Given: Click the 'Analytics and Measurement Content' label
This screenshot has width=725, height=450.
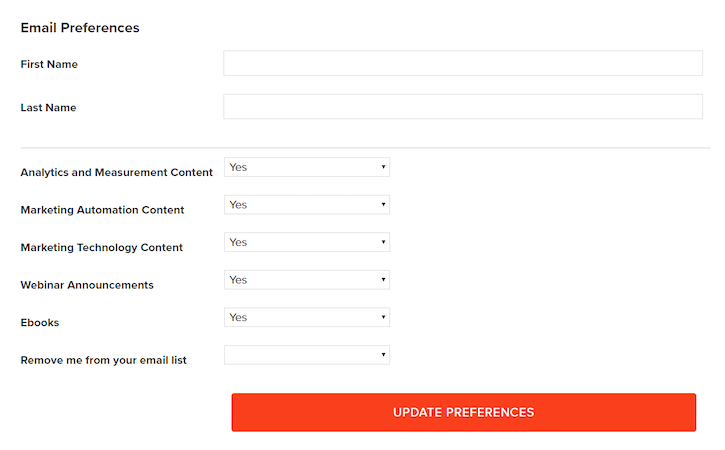Looking at the screenshot, I should pos(116,172).
